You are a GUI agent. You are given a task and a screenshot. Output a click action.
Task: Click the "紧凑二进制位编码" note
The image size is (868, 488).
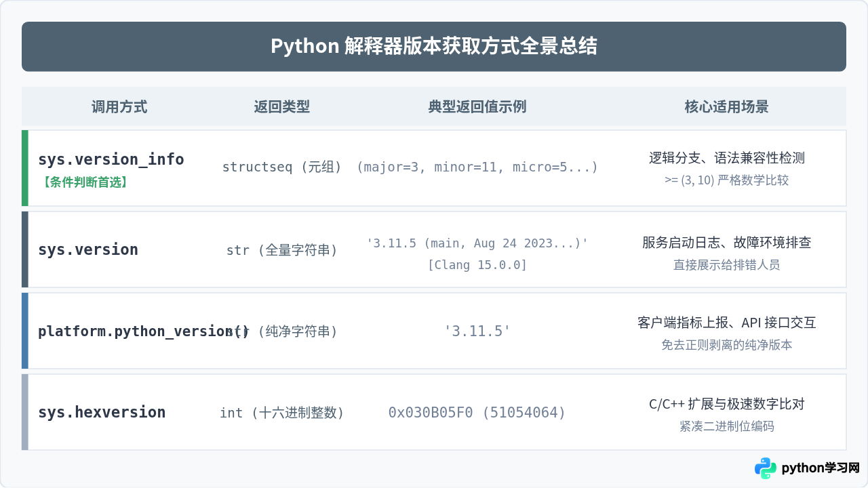point(727,426)
